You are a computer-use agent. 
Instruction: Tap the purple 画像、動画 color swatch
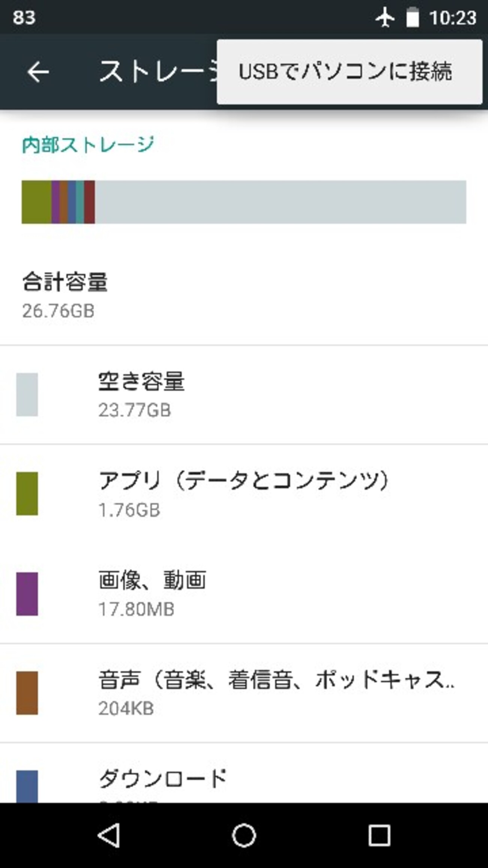(27, 594)
